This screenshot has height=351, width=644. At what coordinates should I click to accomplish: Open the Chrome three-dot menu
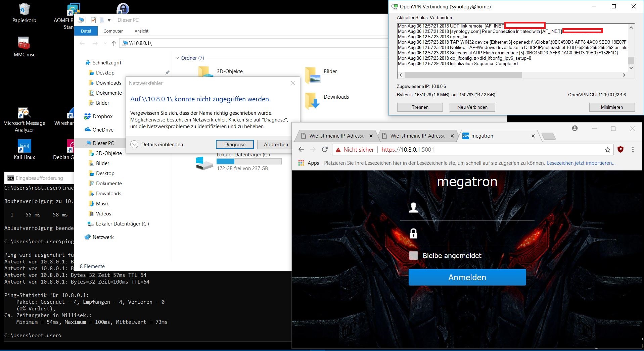point(633,150)
